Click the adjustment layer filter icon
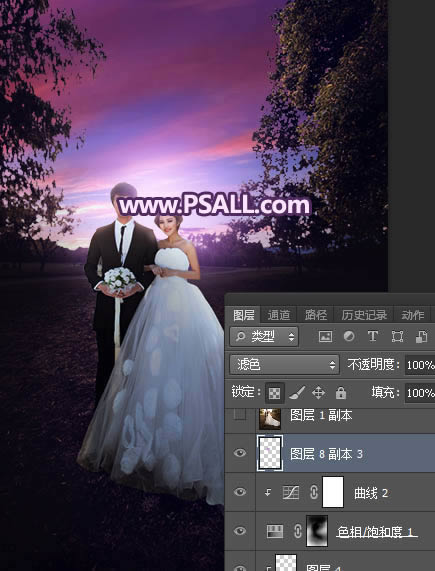This screenshot has width=435, height=571. [x=349, y=336]
